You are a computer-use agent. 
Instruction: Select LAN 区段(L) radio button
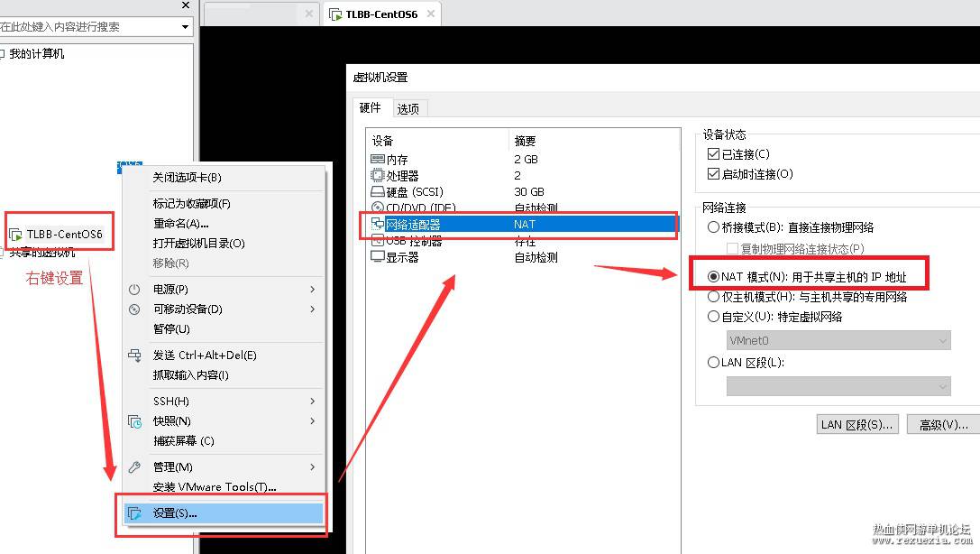[x=713, y=362]
